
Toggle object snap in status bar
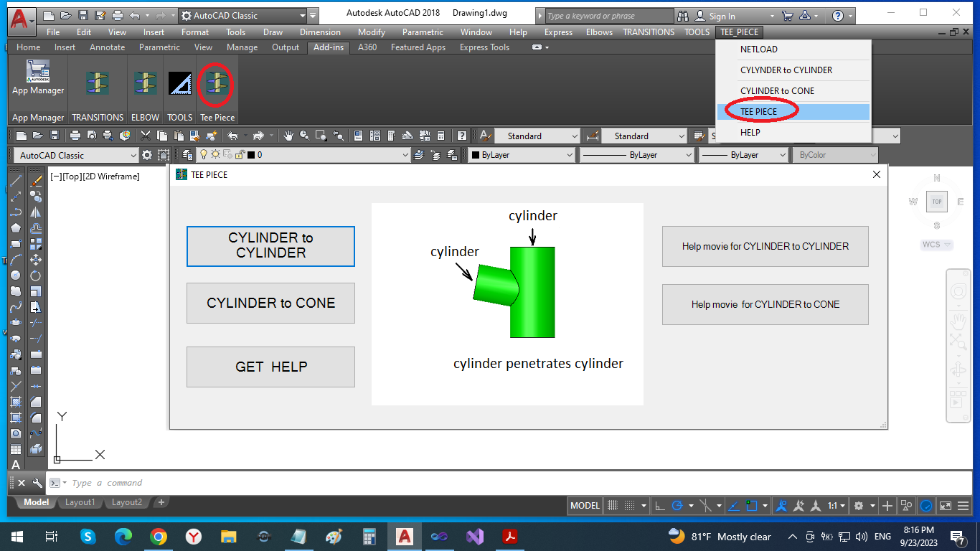click(x=751, y=506)
